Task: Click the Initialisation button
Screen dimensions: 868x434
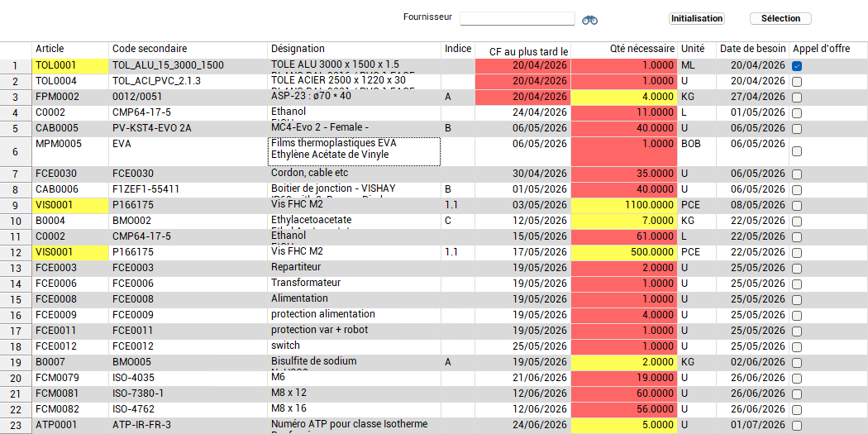Action: point(696,18)
